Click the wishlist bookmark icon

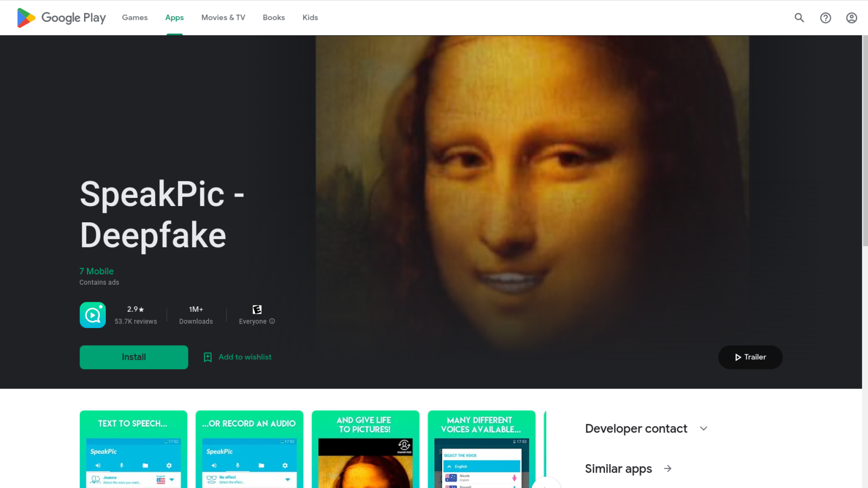[208, 357]
